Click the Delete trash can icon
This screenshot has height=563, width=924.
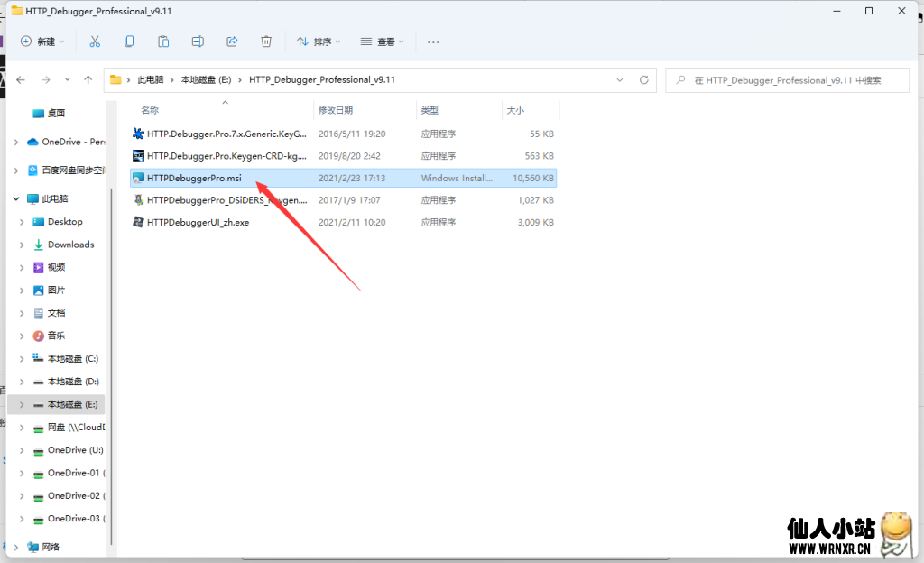click(x=266, y=42)
